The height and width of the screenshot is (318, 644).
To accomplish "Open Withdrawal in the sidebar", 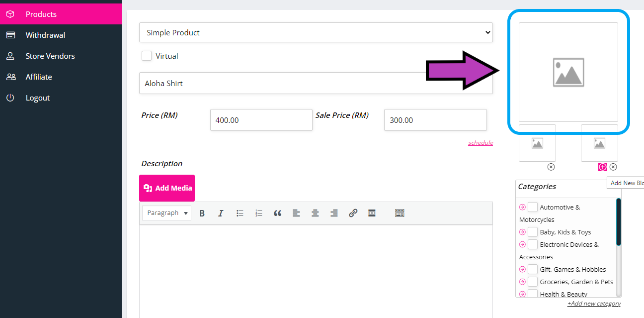I will pos(45,35).
